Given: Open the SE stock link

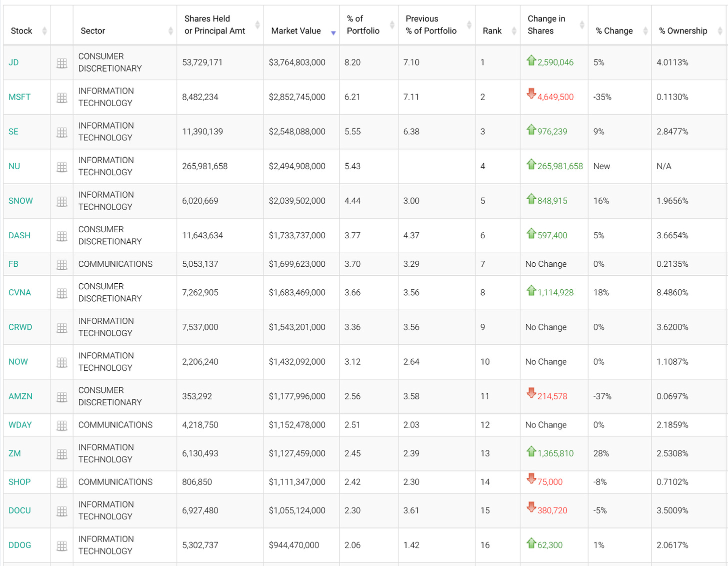Looking at the screenshot, I should pyautogui.click(x=13, y=132).
